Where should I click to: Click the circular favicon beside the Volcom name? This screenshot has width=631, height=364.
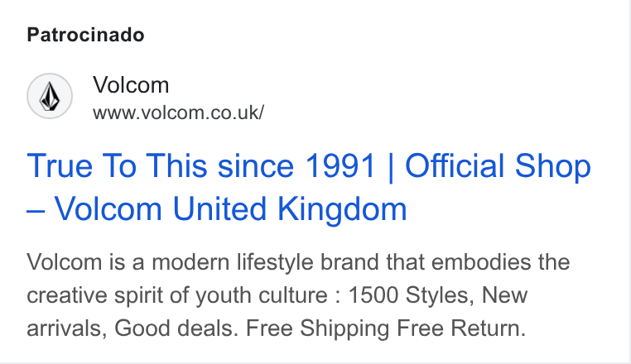(x=50, y=96)
